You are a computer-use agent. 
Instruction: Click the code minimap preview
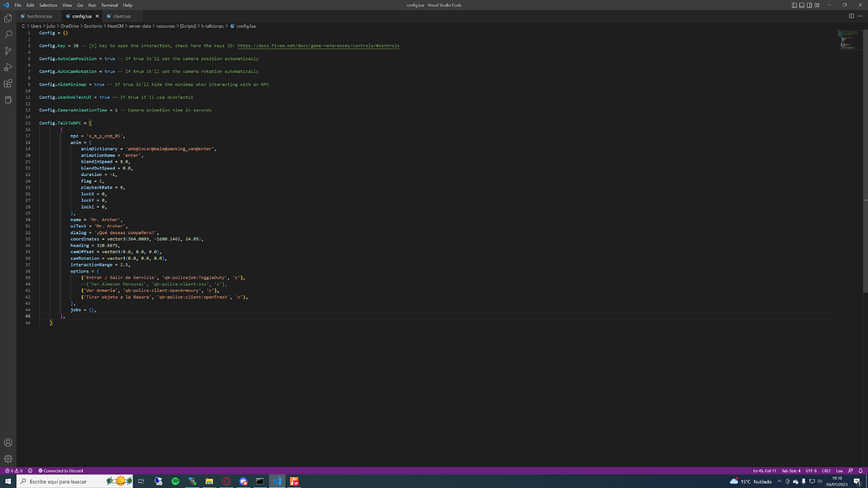point(849,39)
